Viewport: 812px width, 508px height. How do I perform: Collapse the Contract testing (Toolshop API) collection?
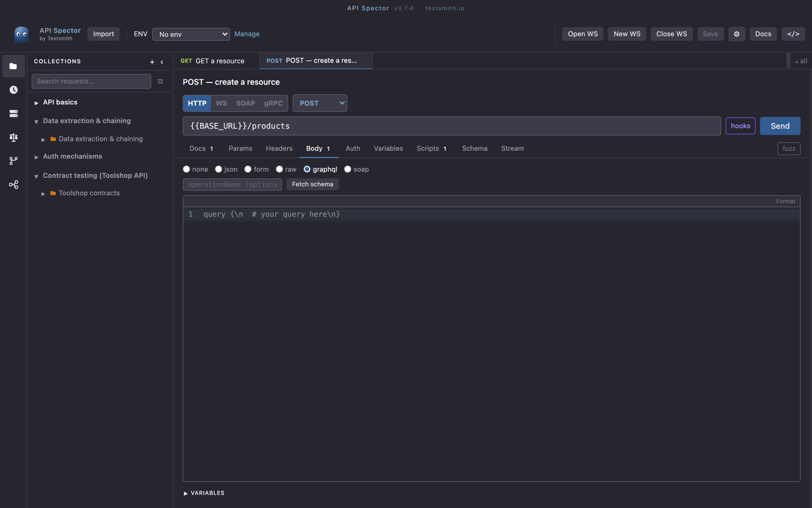[37, 176]
